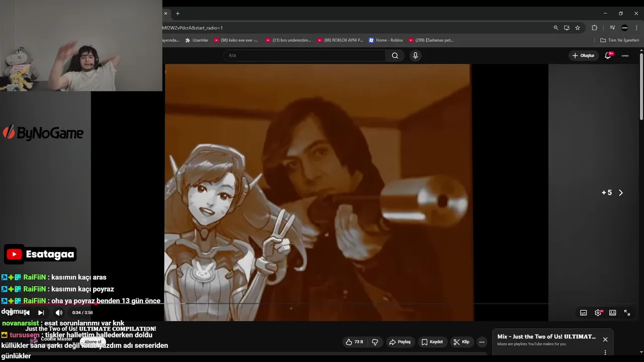Viewport: 644px width, 362px height.
Task: Open the Home - Roblox bookmark
Action: [x=386, y=40]
